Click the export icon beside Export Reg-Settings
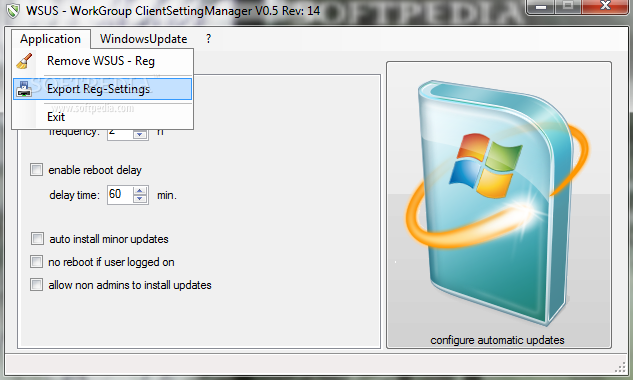 coord(24,89)
